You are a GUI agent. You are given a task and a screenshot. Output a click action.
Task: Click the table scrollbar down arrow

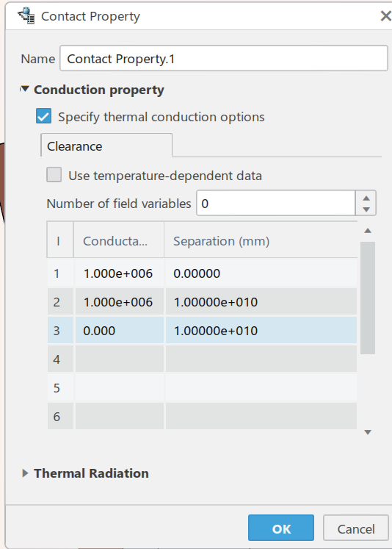(368, 432)
